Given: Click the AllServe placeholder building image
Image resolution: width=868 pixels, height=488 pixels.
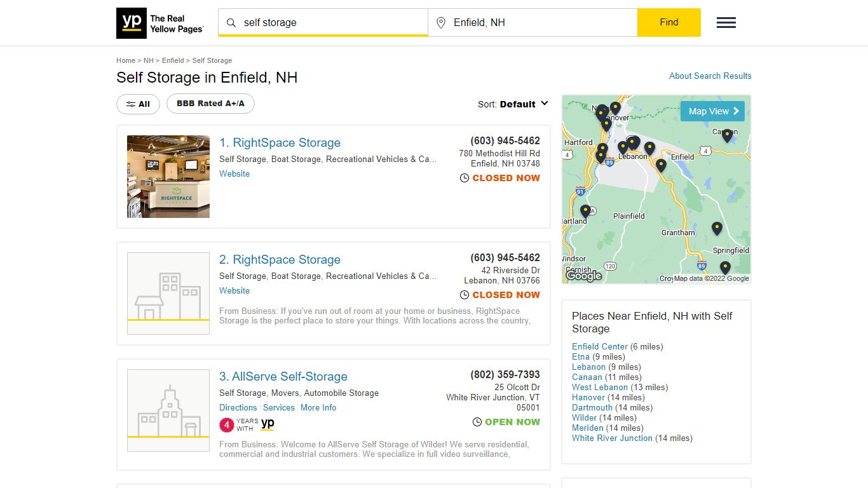Looking at the screenshot, I should tap(168, 410).
